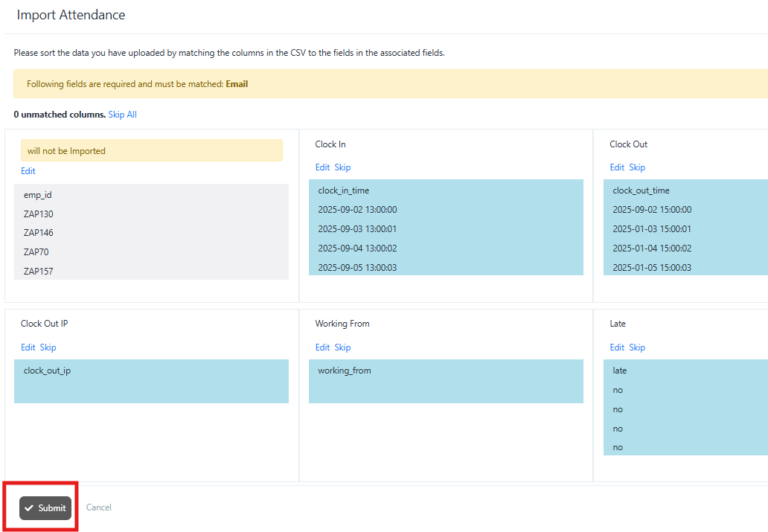
Task: Select the ZAP146 employee ID row
Action: point(39,233)
